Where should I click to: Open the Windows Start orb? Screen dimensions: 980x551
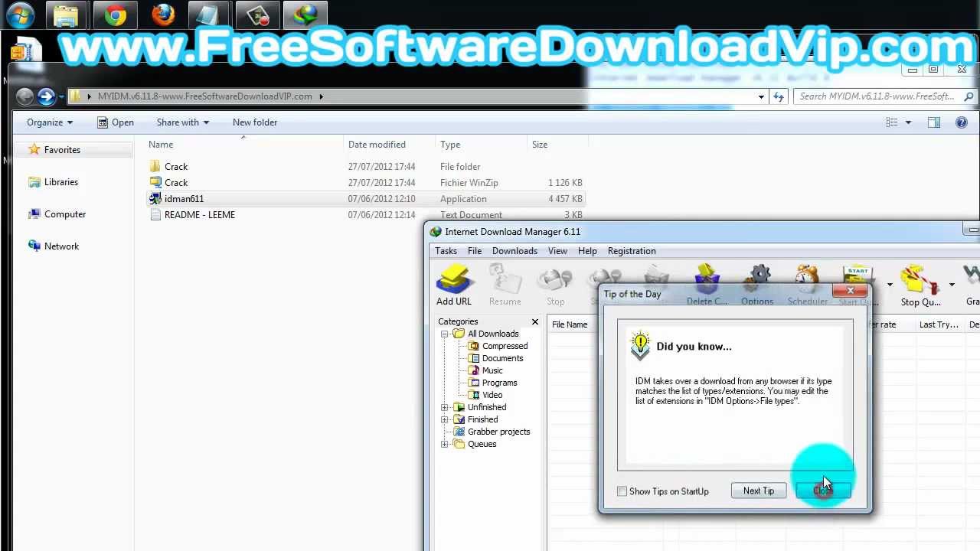pos(20,15)
